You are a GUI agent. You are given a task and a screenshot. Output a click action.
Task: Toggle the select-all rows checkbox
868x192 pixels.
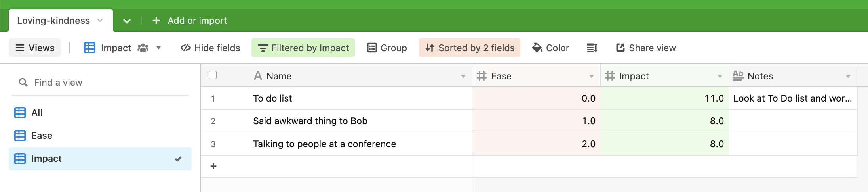click(x=213, y=75)
